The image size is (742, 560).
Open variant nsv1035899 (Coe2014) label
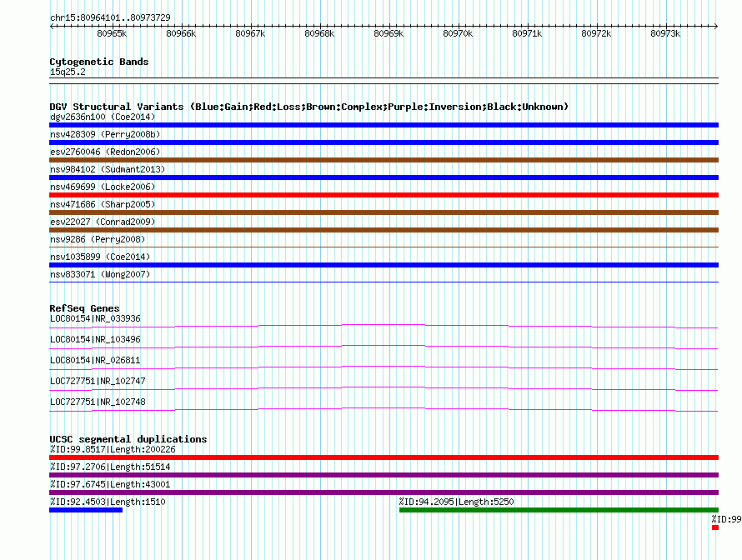[100, 257]
